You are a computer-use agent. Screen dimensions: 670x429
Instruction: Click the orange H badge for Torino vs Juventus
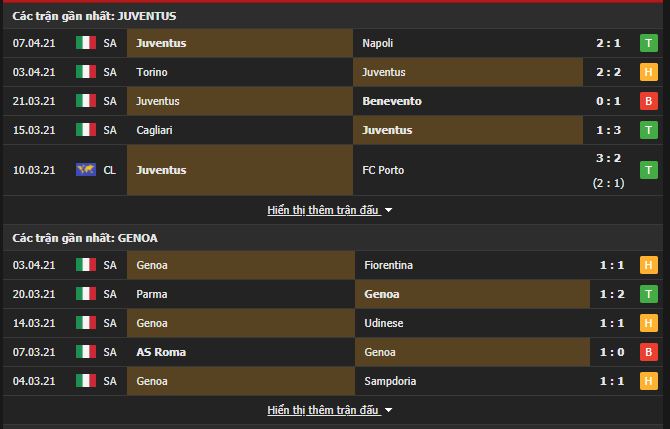coord(648,72)
